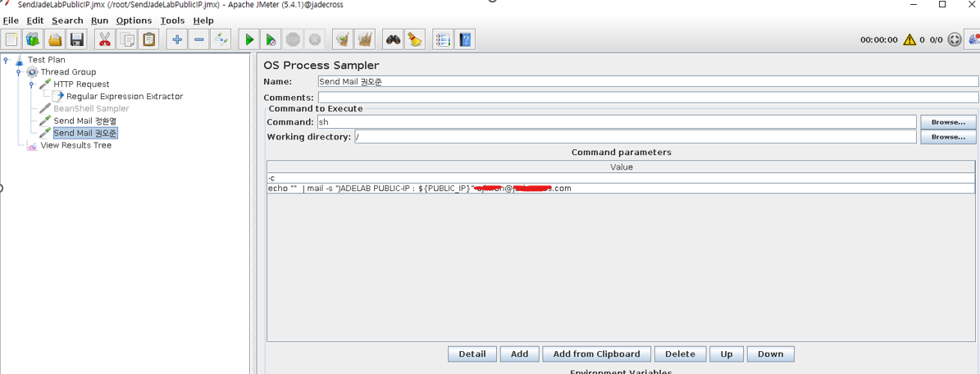Collapse all nodes with minus icon
The image size is (980, 374).
coord(198,39)
